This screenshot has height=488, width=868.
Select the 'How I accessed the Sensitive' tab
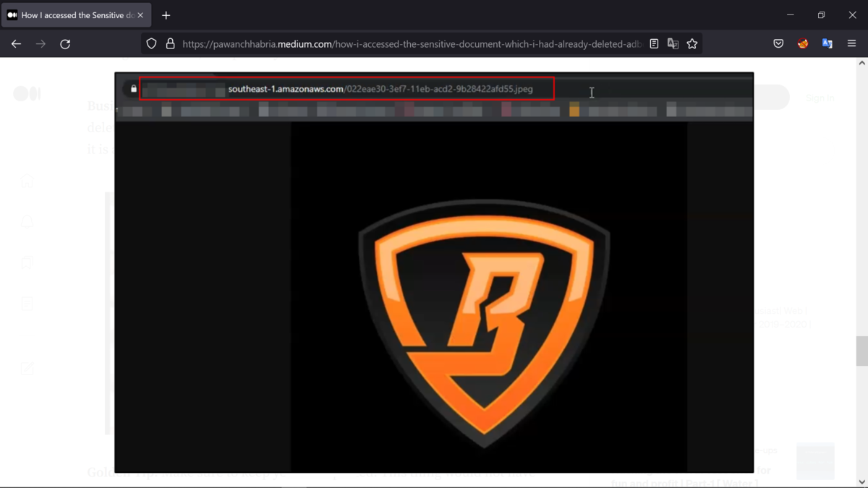point(76,15)
